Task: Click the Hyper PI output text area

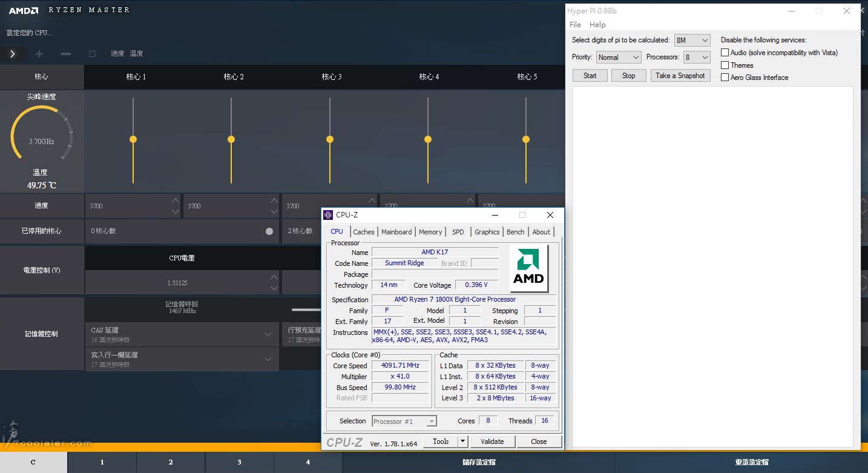Action: 712,266
